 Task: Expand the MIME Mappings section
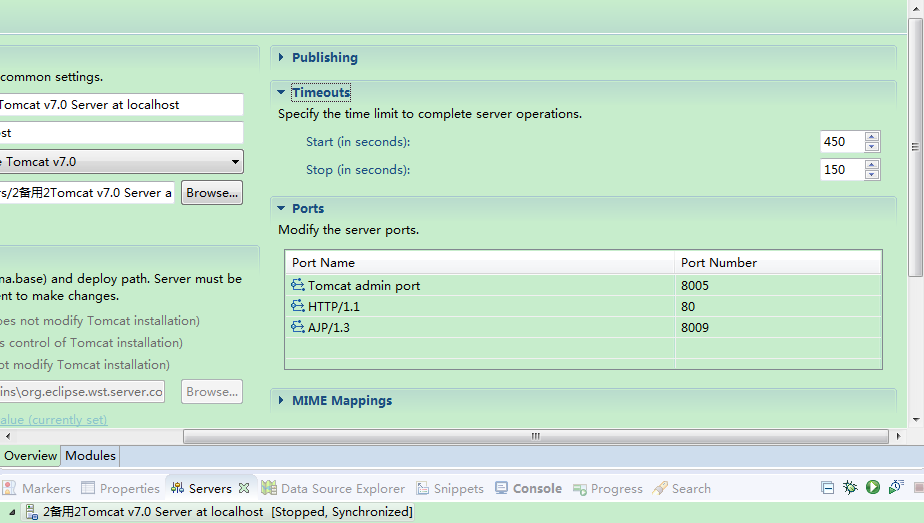tap(281, 400)
